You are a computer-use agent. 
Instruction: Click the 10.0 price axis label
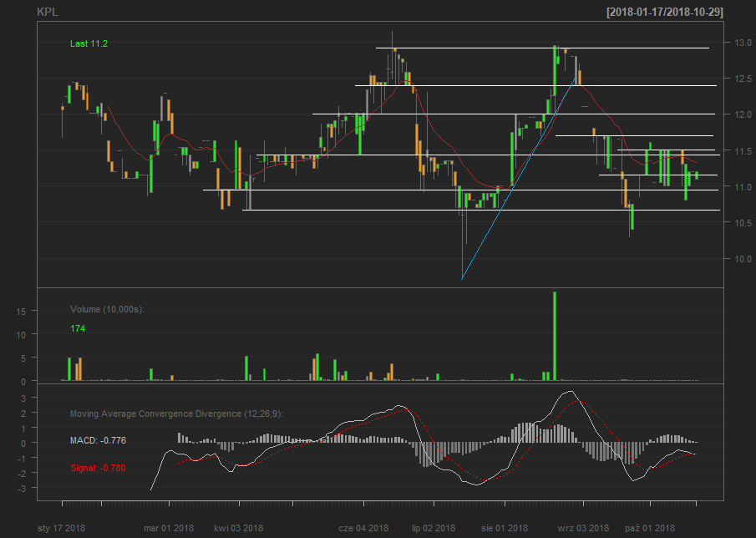tap(743, 259)
